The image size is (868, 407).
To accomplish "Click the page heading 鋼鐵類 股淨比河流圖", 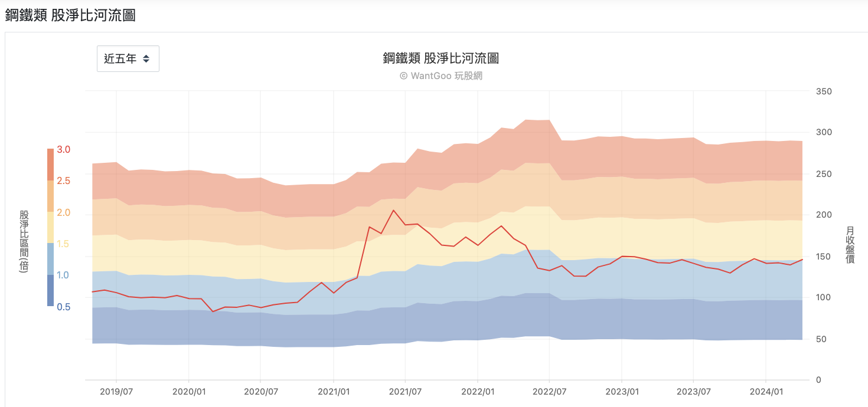I will pyautogui.click(x=70, y=15).
